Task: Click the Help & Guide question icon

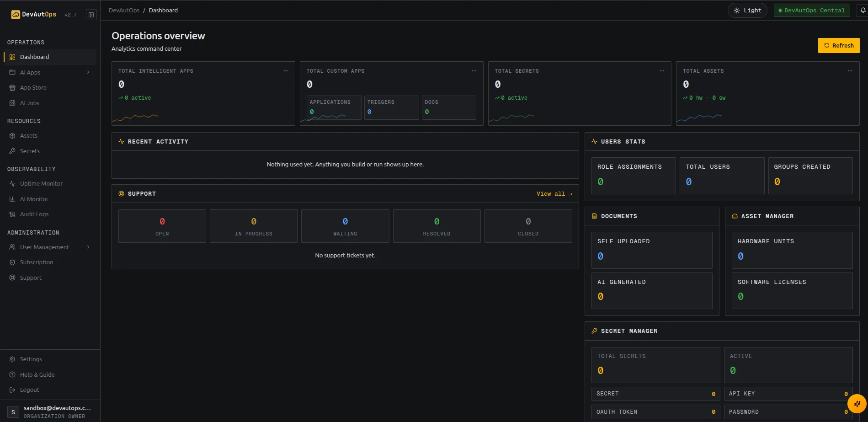Action: click(x=12, y=374)
